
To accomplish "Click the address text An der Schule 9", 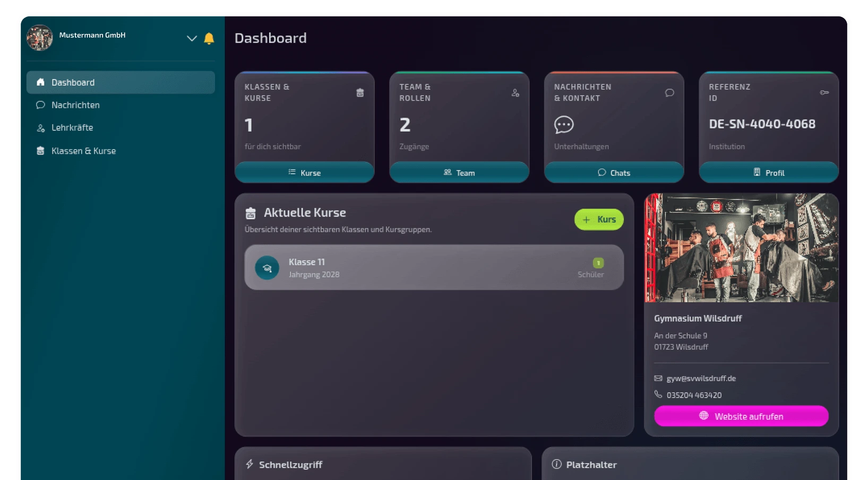I will pyautogui.click(x=681, y=336).
